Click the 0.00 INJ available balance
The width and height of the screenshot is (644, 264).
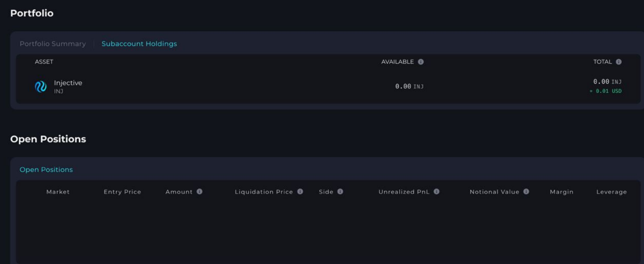409,86
